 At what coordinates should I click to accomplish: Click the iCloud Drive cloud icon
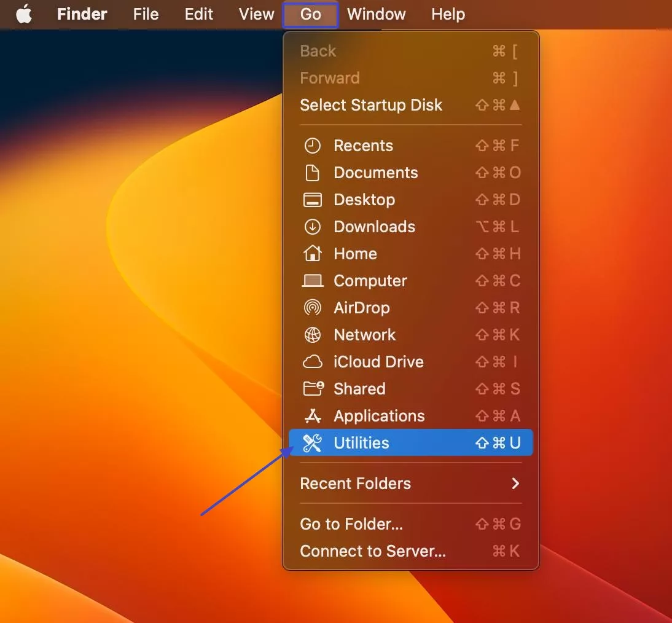313,362
